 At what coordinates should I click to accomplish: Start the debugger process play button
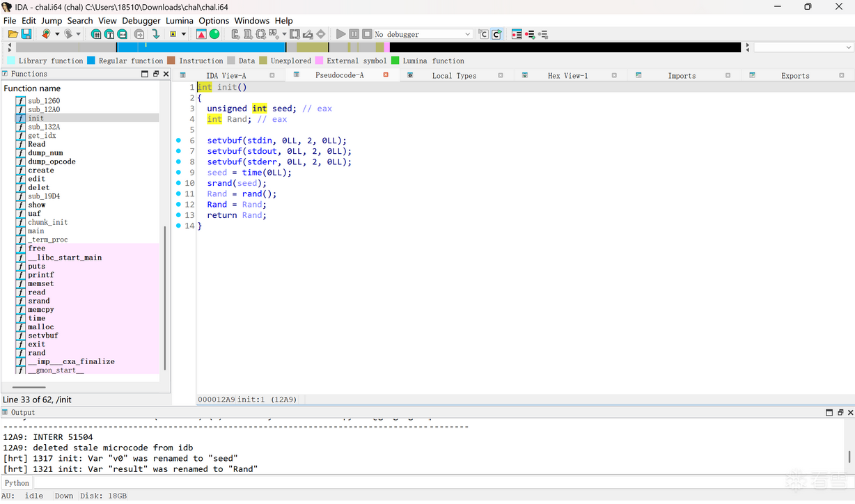pyautogui.click(x=340, y=34)
